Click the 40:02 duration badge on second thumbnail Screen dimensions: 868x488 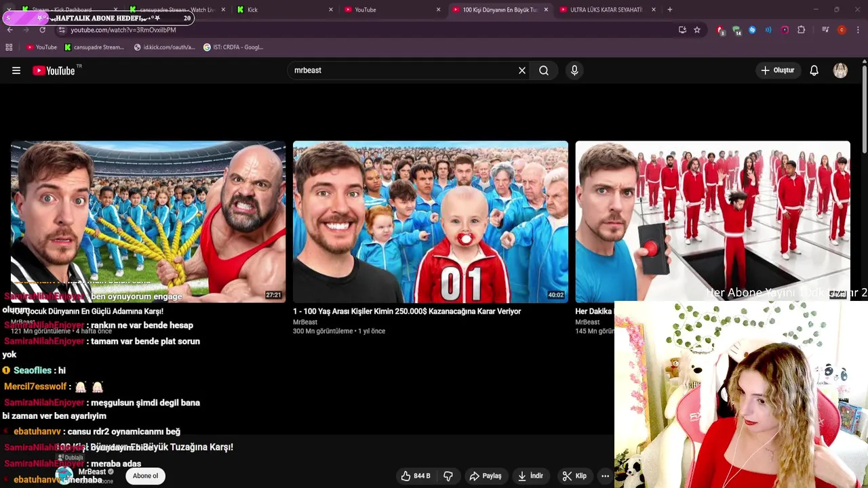556,295
